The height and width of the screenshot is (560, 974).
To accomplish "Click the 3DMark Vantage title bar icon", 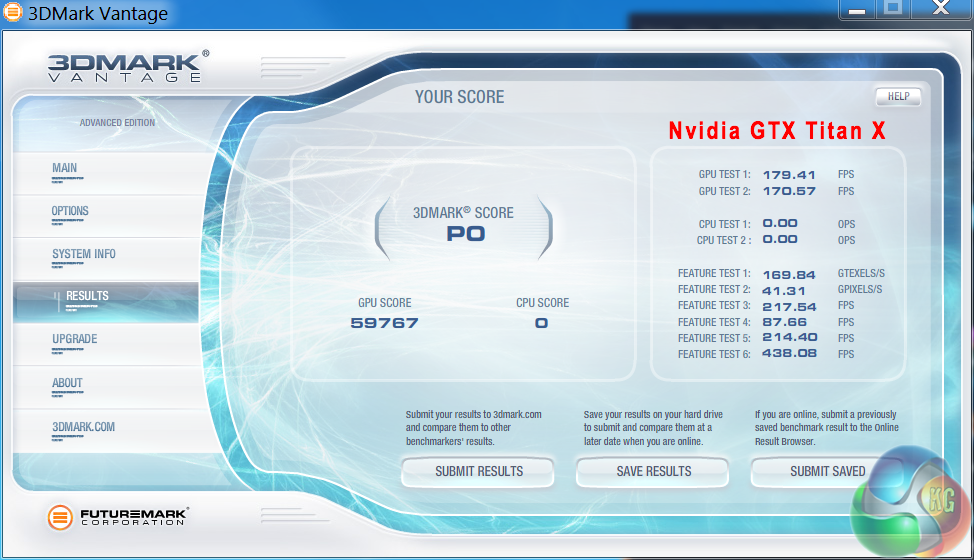I will (x=12, y=12).
